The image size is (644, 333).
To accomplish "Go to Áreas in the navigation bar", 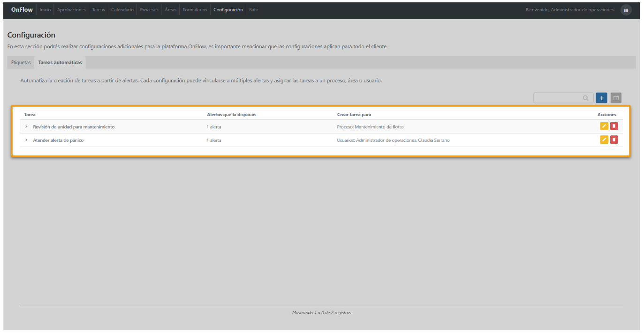I will pos(171,10).
